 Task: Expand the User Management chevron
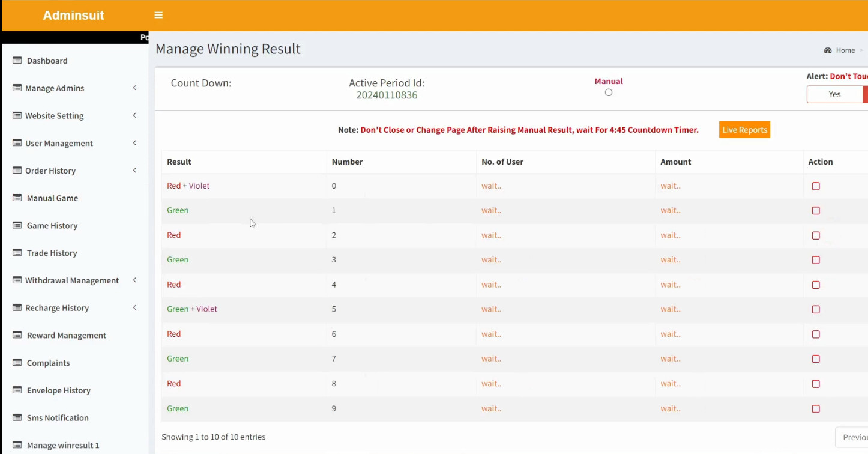(x=134, y=143)
